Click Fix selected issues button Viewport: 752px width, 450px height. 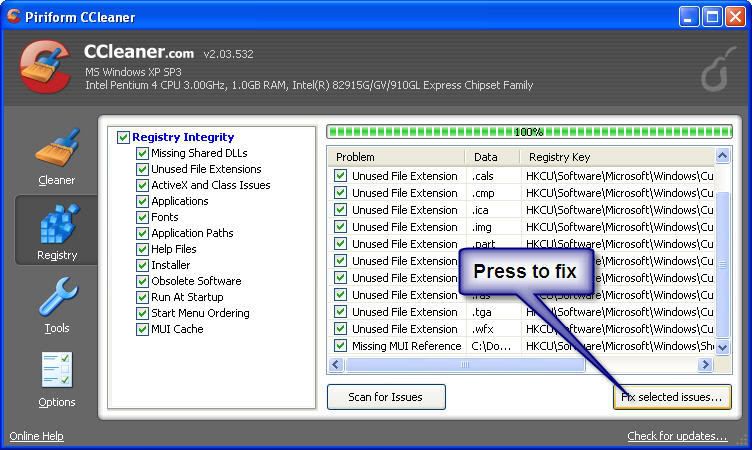pos(672,397)
